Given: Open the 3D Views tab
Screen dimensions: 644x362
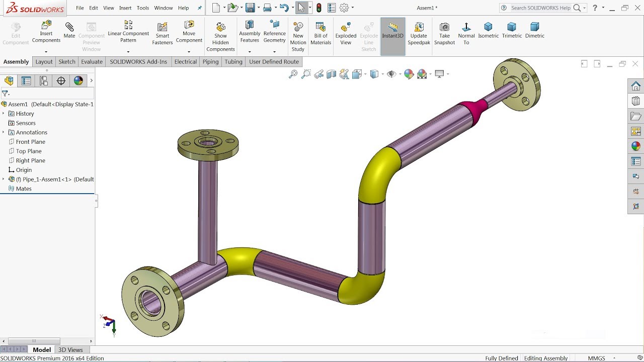Looking at the screenshot, I should [x=70, y=350].
